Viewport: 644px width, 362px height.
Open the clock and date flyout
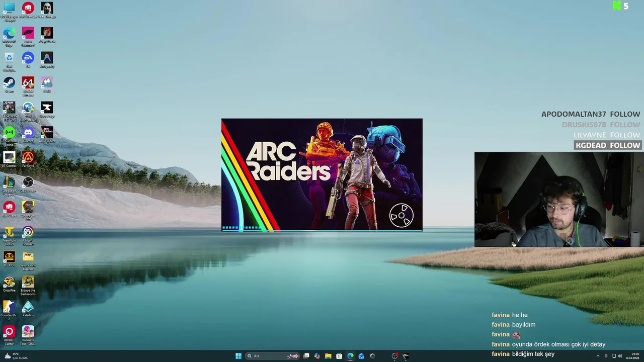click(x=633, y=356)
